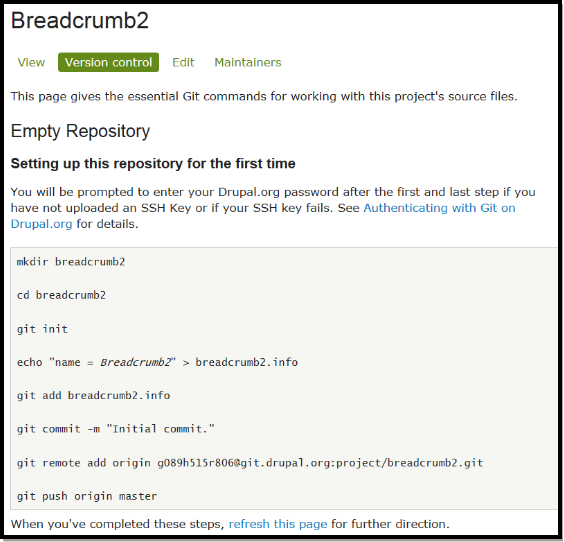The width and height of the screenshot is (564, 542).
Task: Click the git commit Initial commit line
Action: 115,429
